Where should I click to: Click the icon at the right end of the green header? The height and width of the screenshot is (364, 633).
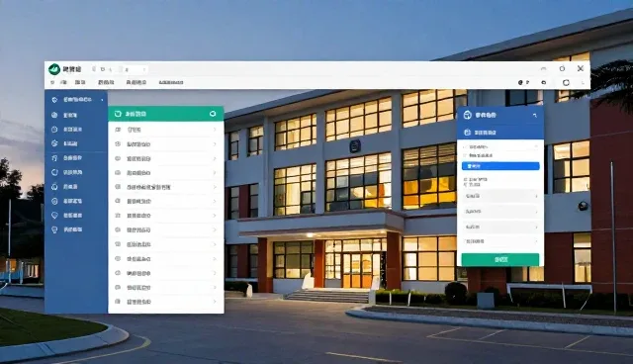pyautogui.click(x=213, y=114)
